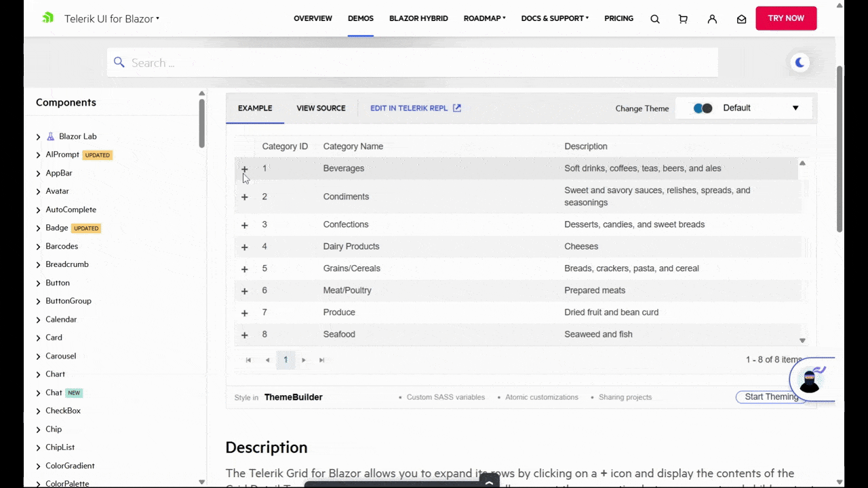
Task: Click grid scroll down arrow
Action: click(802, 341)
